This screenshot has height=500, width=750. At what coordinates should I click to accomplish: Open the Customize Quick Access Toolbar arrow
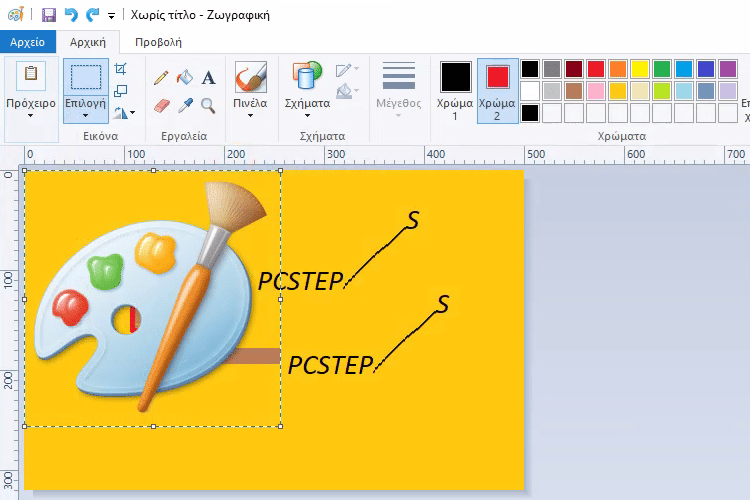click(111, 16)
